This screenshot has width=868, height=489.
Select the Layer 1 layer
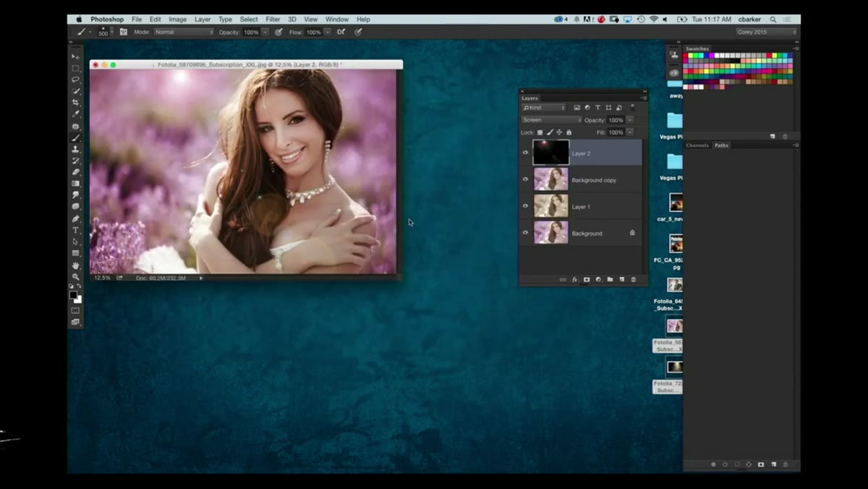pos(582,206)
